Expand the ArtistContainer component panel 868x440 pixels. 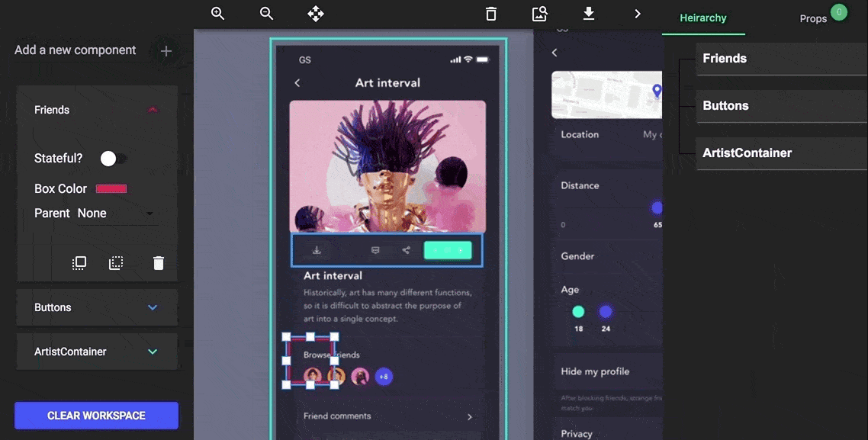(151, 352)
